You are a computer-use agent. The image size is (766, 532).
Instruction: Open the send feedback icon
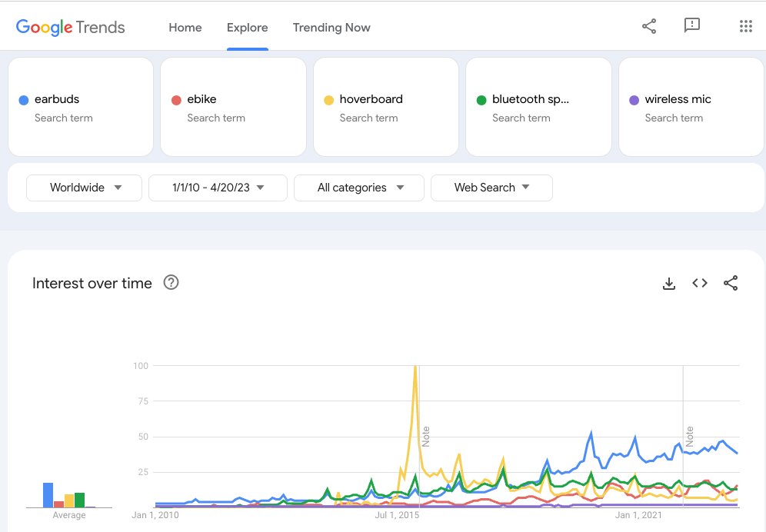[x=691, y=25]
